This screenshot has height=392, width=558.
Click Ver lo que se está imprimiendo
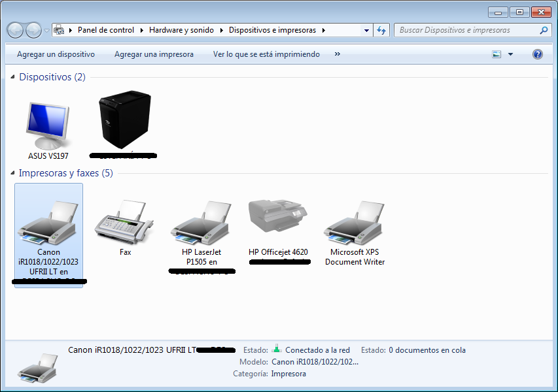(x=266, y=54)
